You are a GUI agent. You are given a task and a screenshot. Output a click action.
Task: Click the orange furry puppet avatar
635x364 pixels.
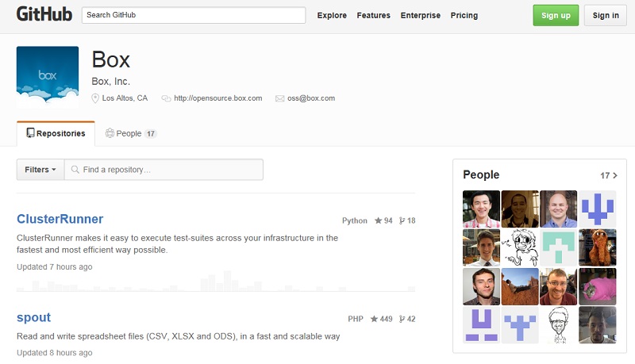pos(598,247)
